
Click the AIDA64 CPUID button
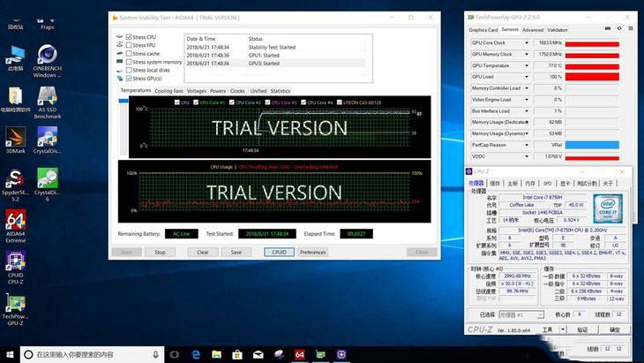280,253
